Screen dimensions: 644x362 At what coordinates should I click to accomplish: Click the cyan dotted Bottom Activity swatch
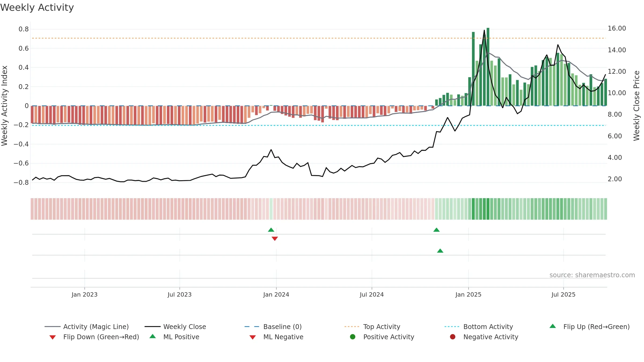pyautogui.click(x=452, y=327)
